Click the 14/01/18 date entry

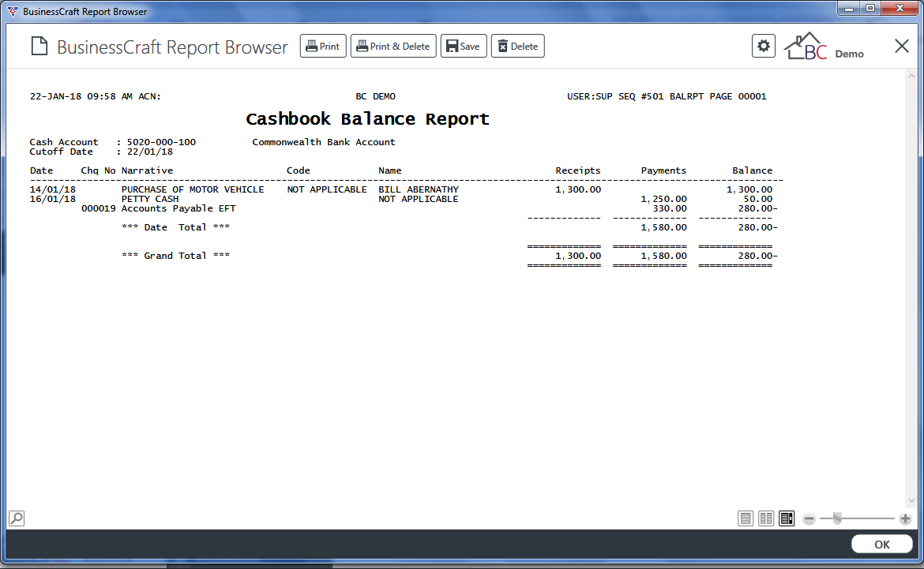click(53, 189)
